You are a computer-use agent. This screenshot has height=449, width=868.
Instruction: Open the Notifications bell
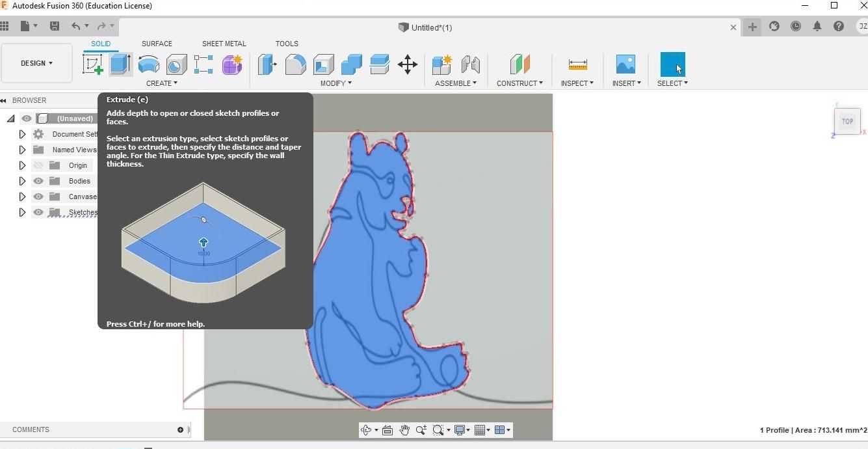[817, 27]
